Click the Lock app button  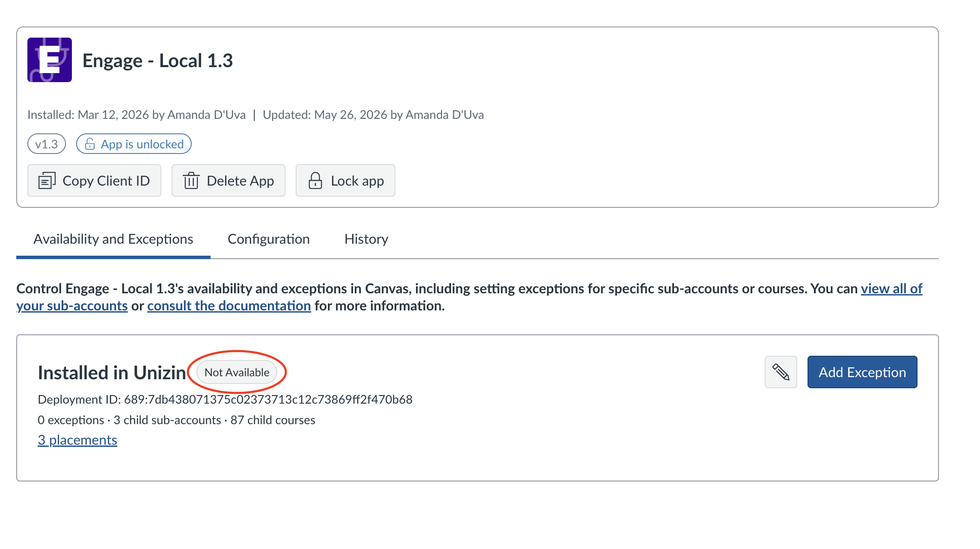click(x=345, y=181)
